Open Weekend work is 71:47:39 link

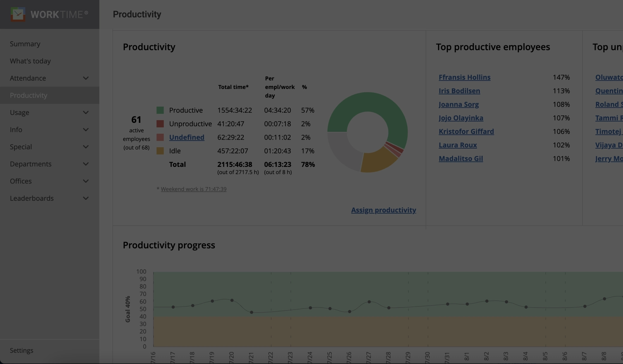click(194, 189)
